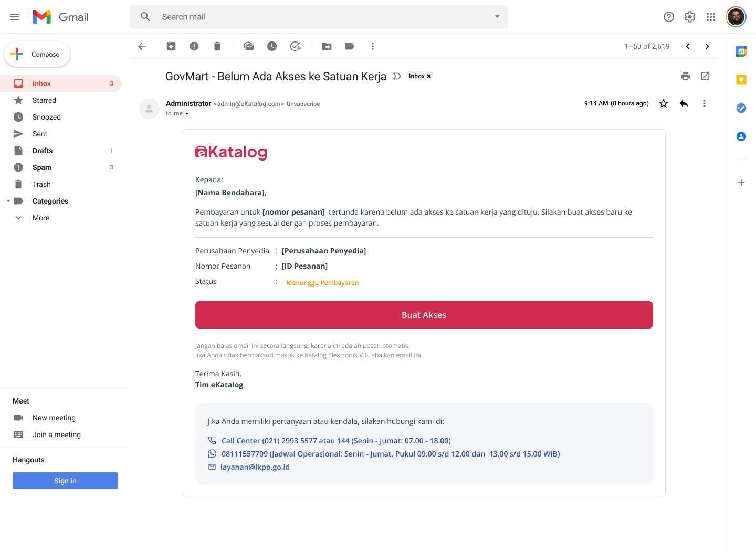Open the Help question mark icon
Viewport: 756px width, 551px height.
(x=669, y=17)
